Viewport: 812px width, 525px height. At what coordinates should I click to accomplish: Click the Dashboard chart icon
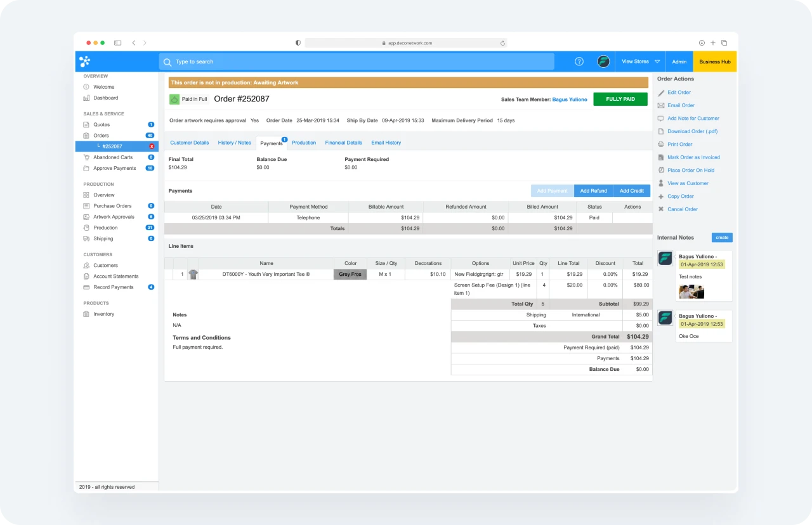pyautogui.click(x=86, y=98)
